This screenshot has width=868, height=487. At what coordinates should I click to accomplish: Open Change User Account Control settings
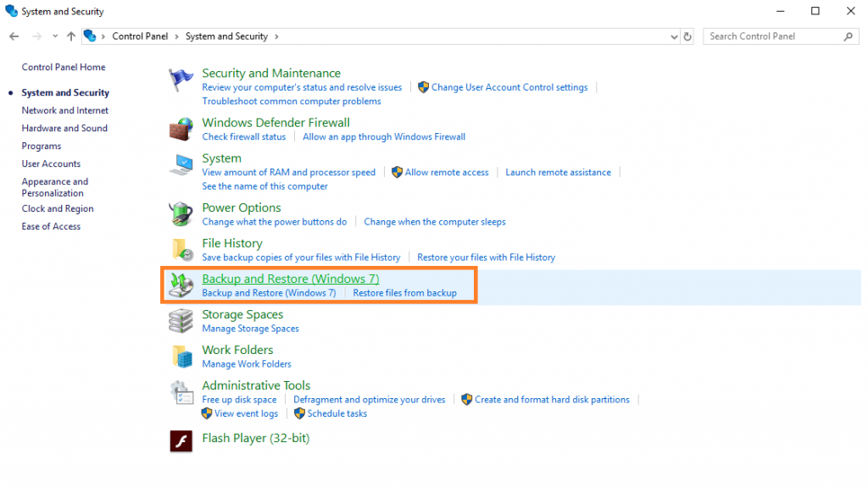pos(509,87)
